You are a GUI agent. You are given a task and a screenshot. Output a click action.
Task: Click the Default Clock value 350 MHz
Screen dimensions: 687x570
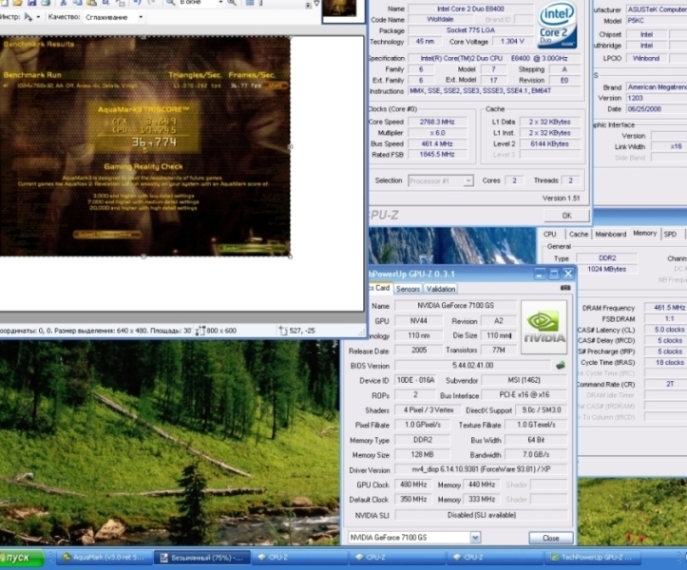(413, 499)
